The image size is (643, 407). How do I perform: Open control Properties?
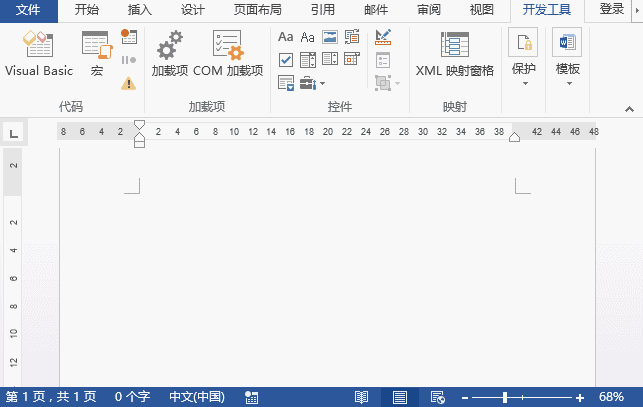click(x=383, y=60)
